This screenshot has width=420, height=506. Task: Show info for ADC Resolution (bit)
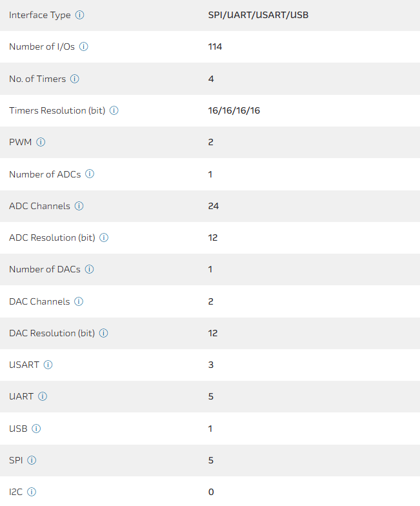[x=104, y=238]
